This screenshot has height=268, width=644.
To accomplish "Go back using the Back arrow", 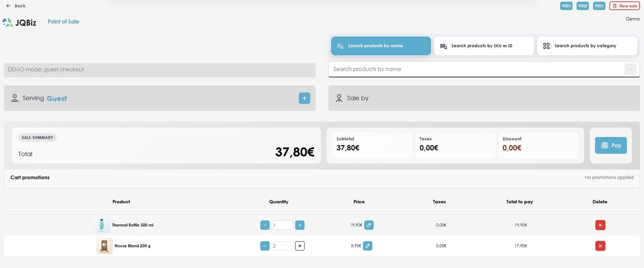I will (16, 6).
